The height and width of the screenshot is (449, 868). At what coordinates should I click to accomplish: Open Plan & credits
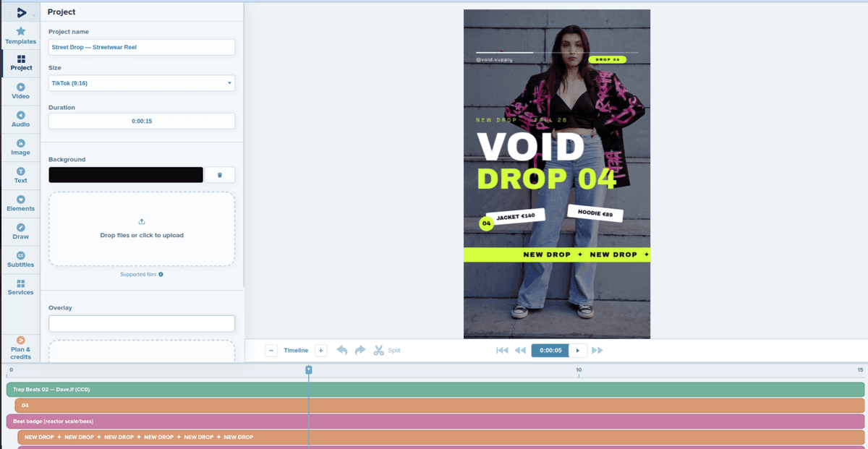[20, 348]
